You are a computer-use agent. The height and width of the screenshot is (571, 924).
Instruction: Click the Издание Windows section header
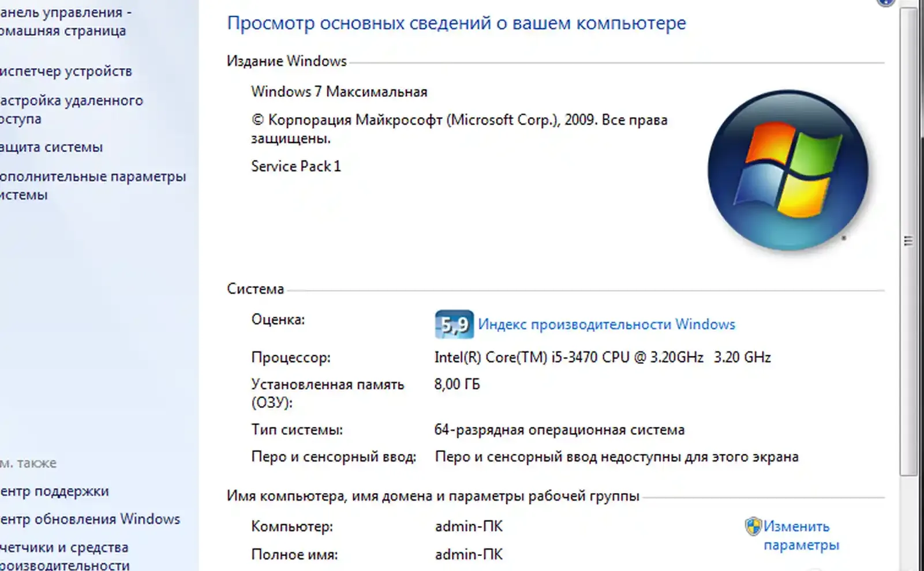287,61
